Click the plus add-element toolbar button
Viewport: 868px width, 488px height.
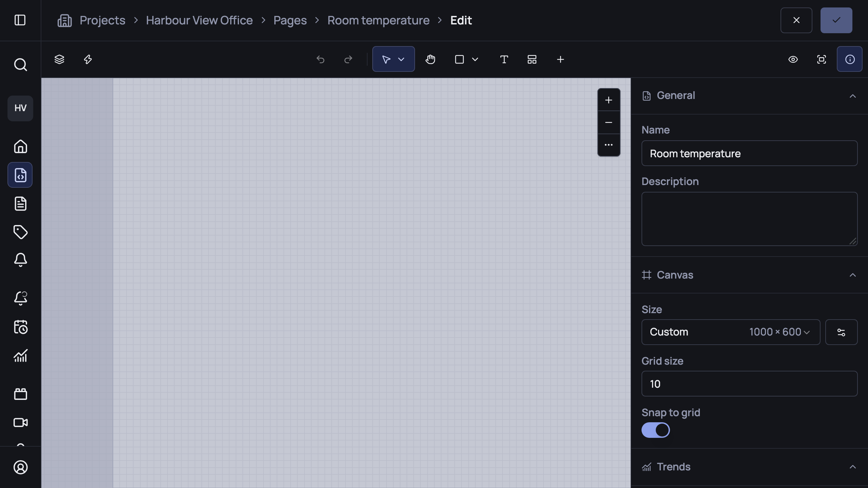(x=560, y=59)
